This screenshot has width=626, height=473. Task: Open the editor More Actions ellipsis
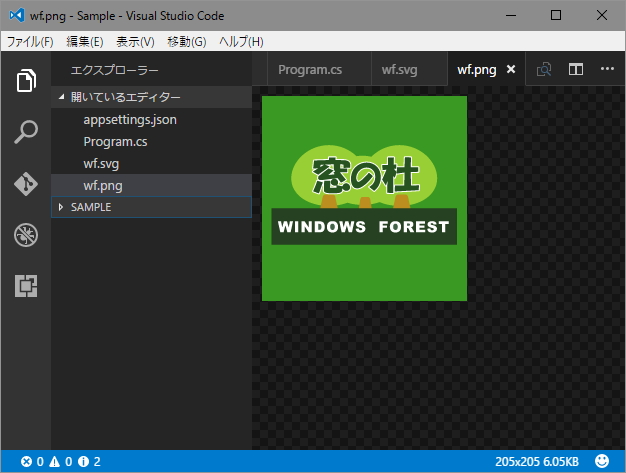coord(607,69)
